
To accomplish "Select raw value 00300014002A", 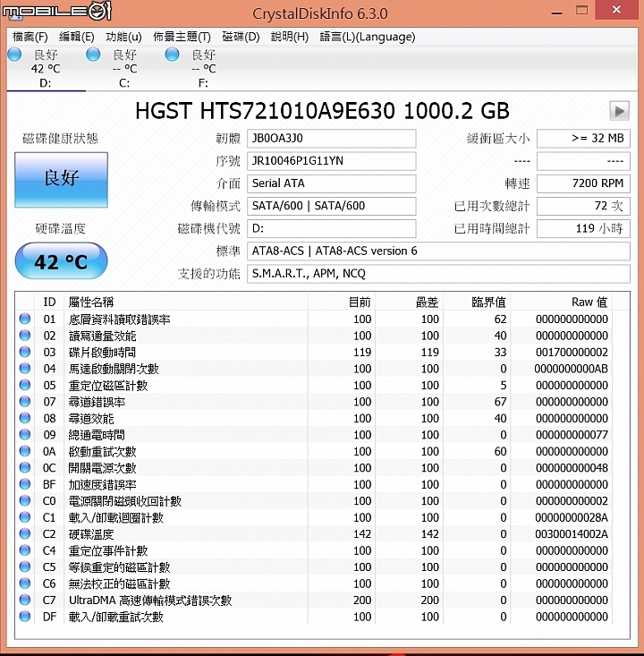I will tap(572, 534).
